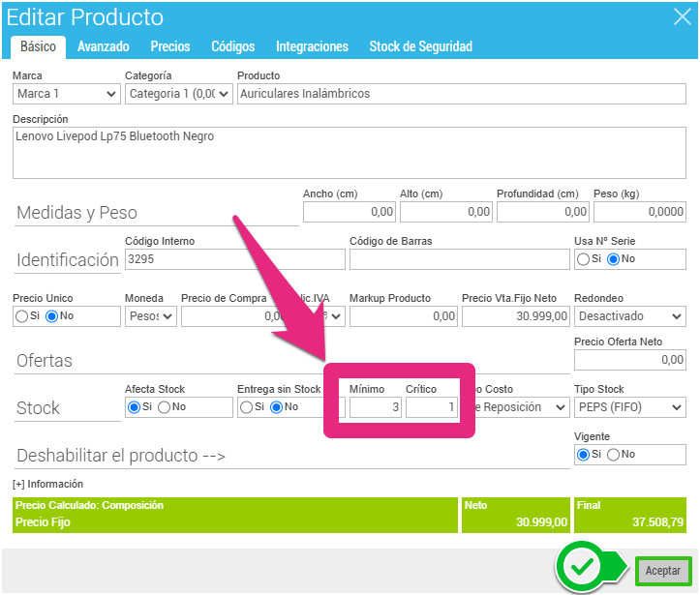Screen dimensions: 700x595
Task: Select Si for Precio Unico
Action: 22,316
